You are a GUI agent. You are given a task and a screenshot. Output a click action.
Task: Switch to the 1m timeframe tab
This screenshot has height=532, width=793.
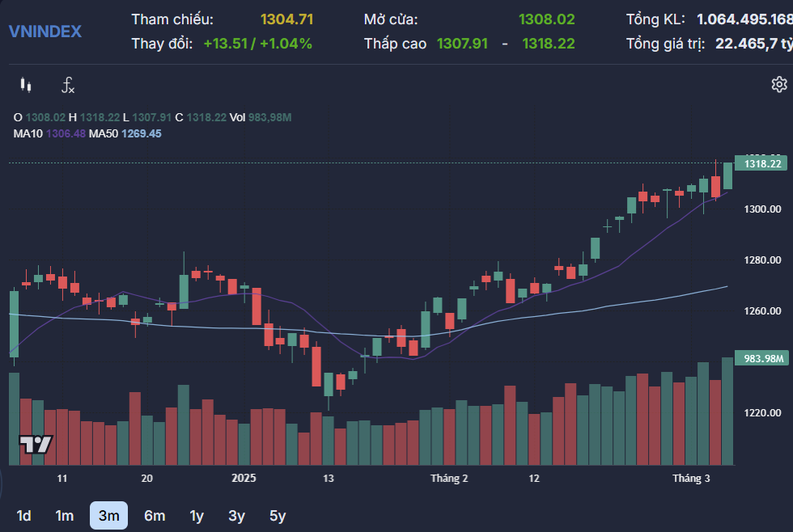coord(63,515)
